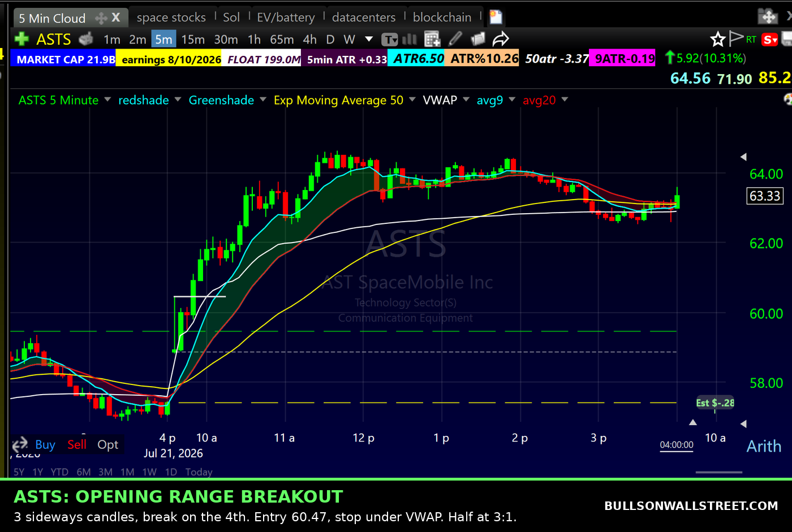This screenshot has width=792, height=532.
Task: Expand the redshade study dropdown
Action: [178, 100]
